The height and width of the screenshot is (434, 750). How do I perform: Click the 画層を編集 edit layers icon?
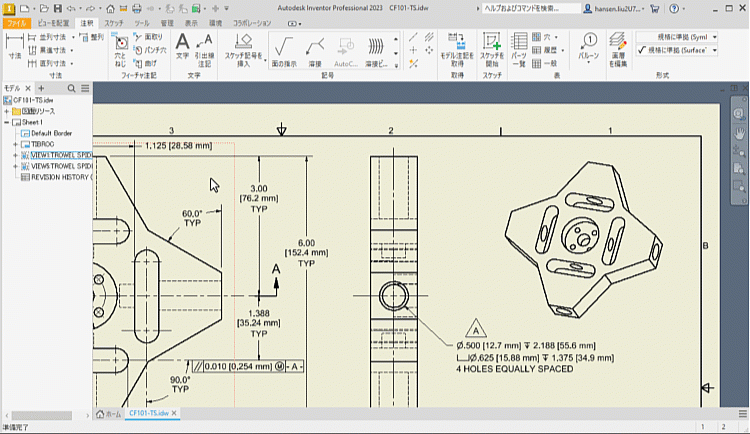click(619, 47)
